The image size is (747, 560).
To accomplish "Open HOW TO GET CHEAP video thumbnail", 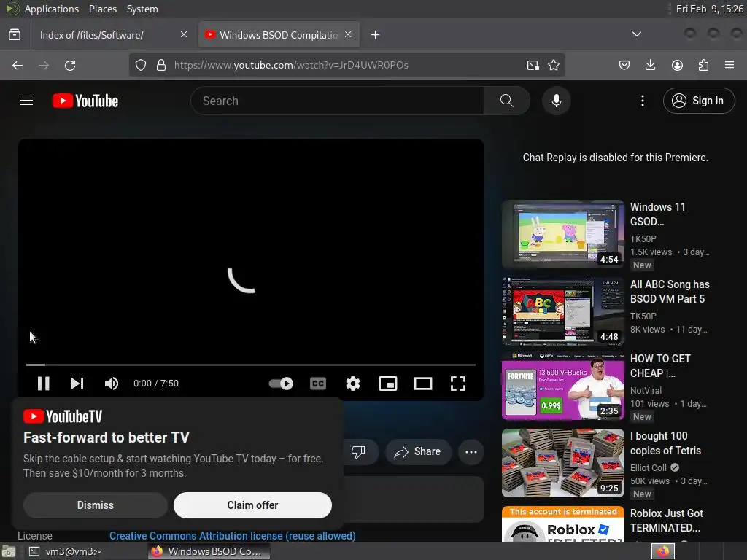I will coord(562,386).
